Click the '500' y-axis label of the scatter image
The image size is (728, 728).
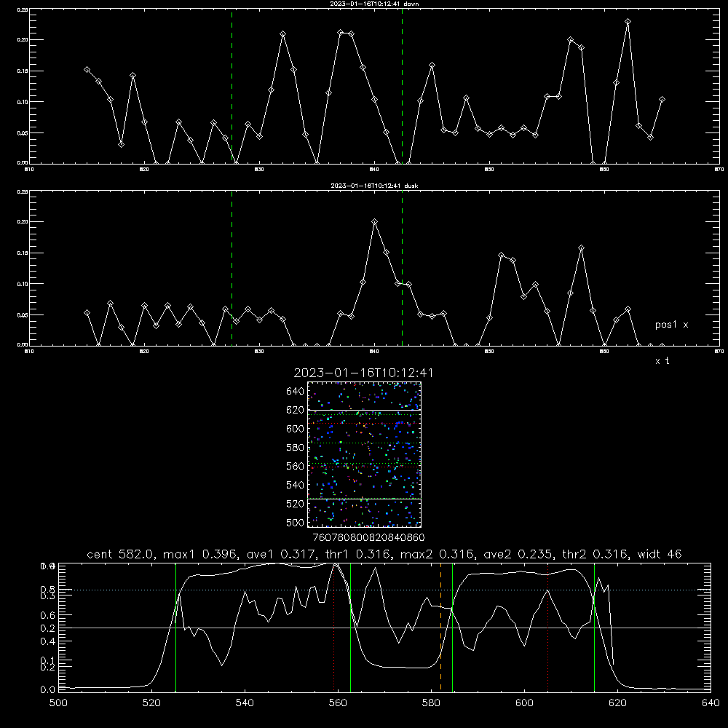click(295, 522)
